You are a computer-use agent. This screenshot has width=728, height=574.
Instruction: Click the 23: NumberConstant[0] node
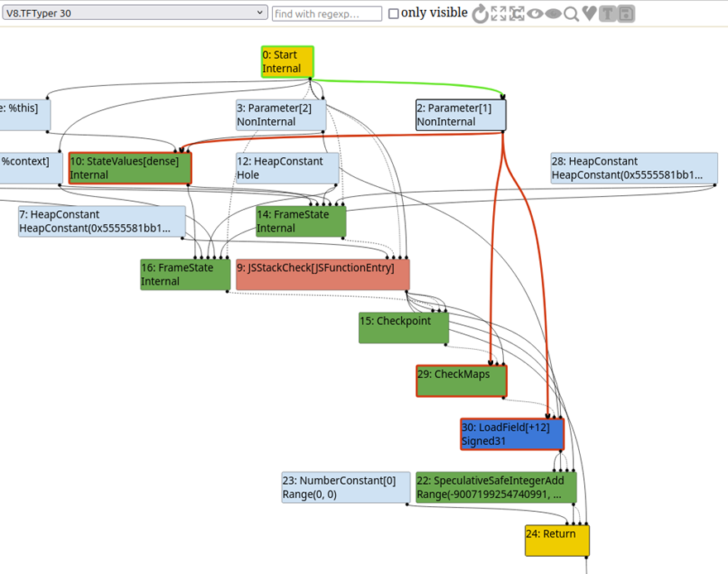346,487
